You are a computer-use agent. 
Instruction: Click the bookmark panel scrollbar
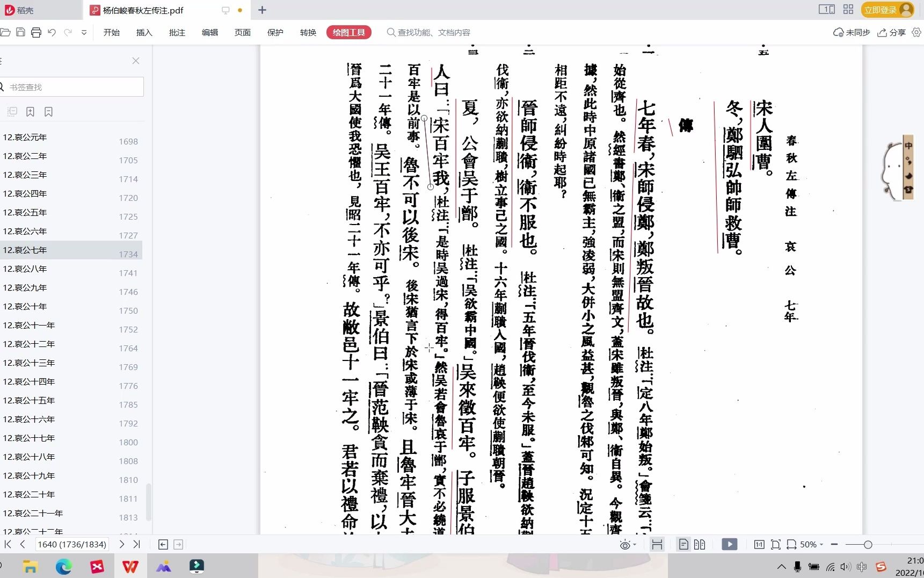149,502
